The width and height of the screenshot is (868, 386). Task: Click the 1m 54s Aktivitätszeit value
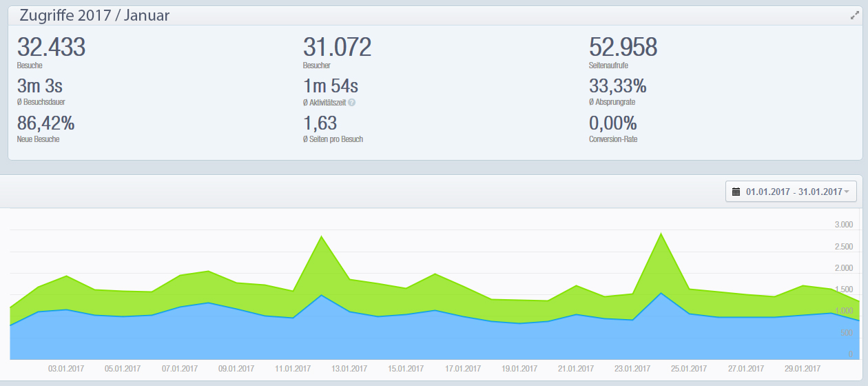click(x=331, y=86)
